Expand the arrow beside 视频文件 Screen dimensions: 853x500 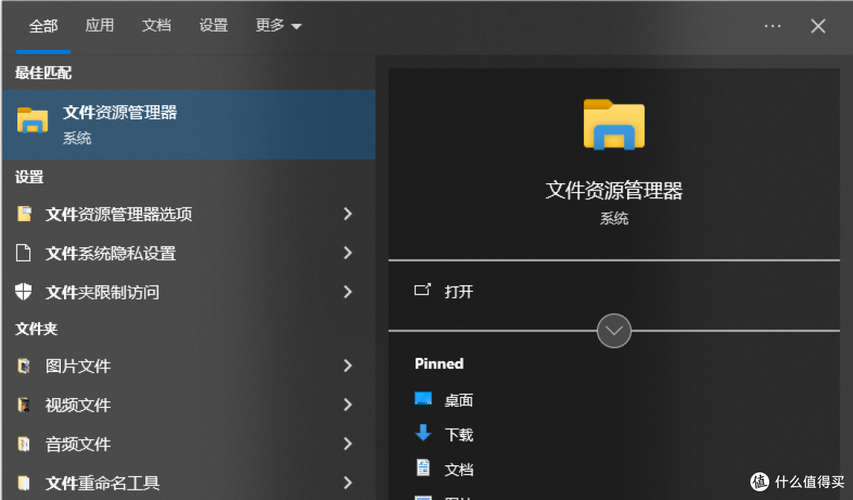tap(348, 405)
